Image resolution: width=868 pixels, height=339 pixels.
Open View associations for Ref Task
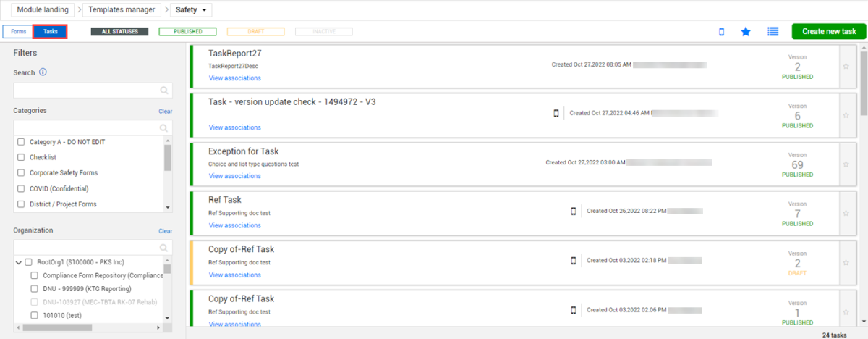click(234, 226)
